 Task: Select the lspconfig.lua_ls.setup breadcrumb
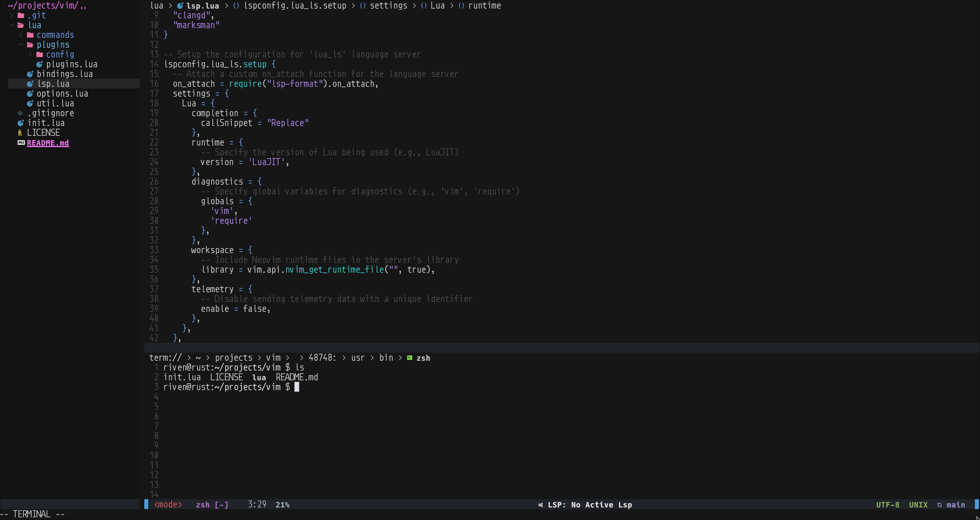tap(295, 5)
